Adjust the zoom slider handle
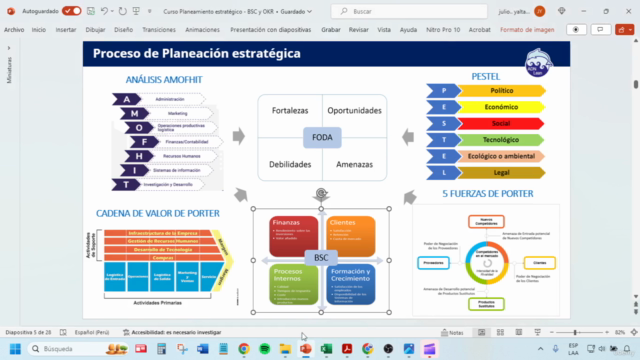This screenshot has width=640, height=360. click(575, 333)
